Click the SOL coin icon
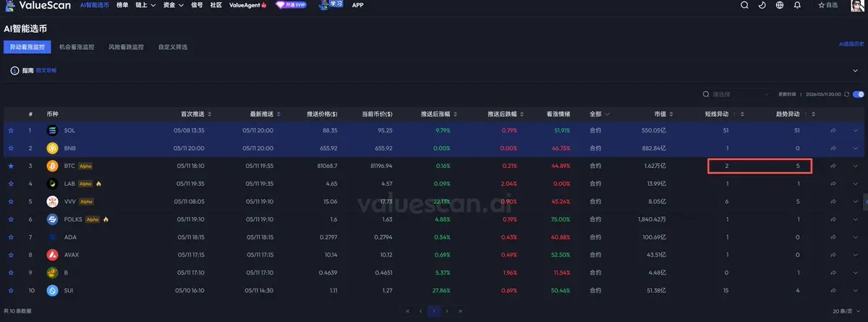Image resolution: width=868 pixels, height=322 pixels. [52, 130]
